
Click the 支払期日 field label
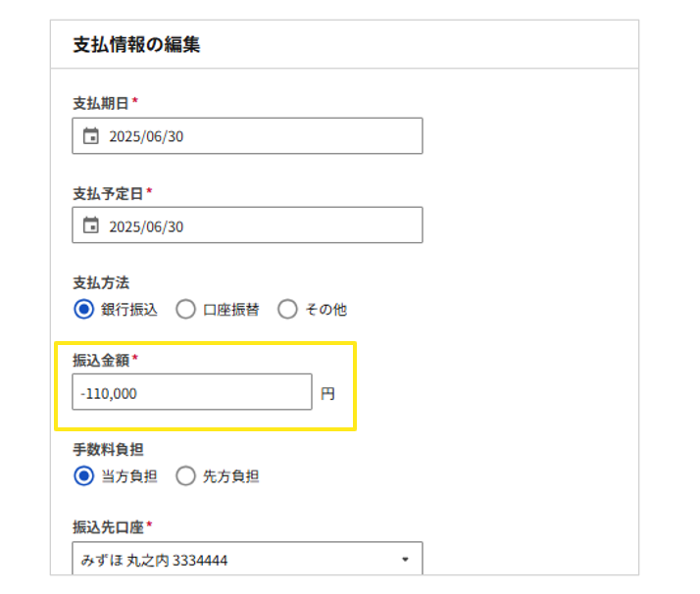point(101,103)
